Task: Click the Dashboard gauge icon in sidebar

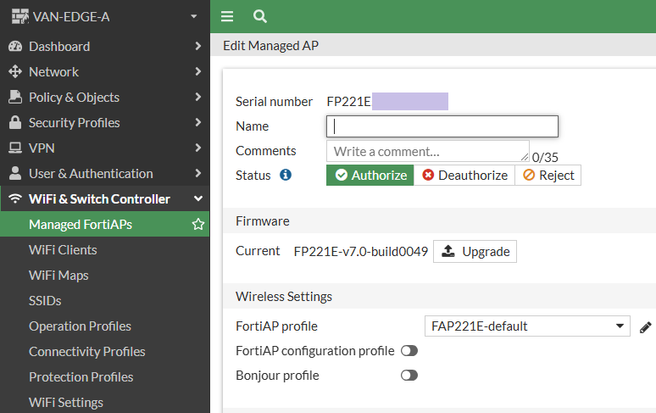Action: coord(15,47)
